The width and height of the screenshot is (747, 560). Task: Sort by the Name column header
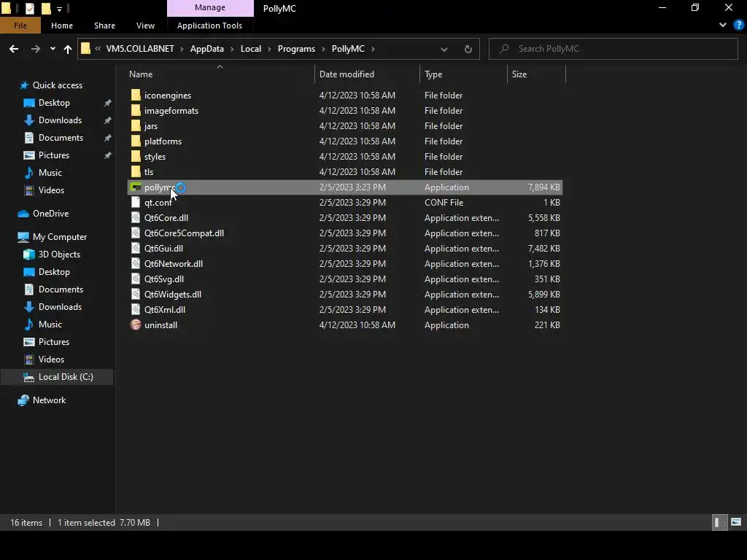220,74
